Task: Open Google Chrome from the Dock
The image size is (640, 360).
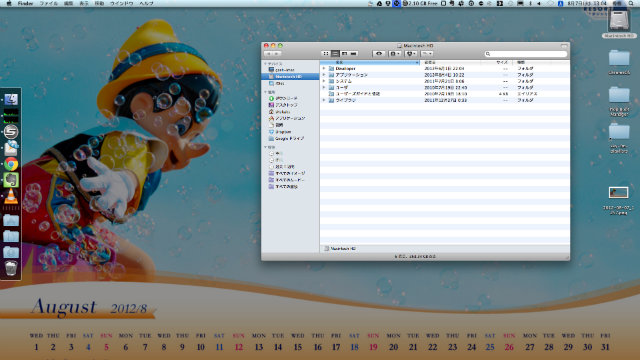Action: 11,164
